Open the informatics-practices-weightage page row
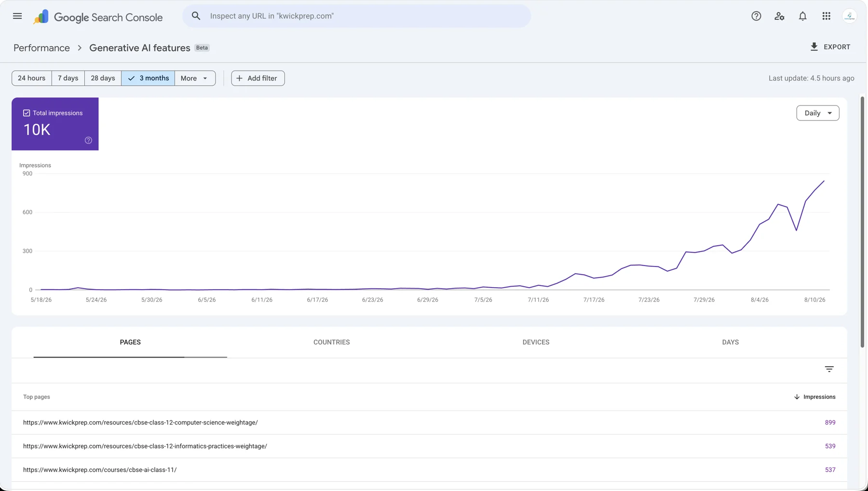868x491 pixels. coord(429,446)
